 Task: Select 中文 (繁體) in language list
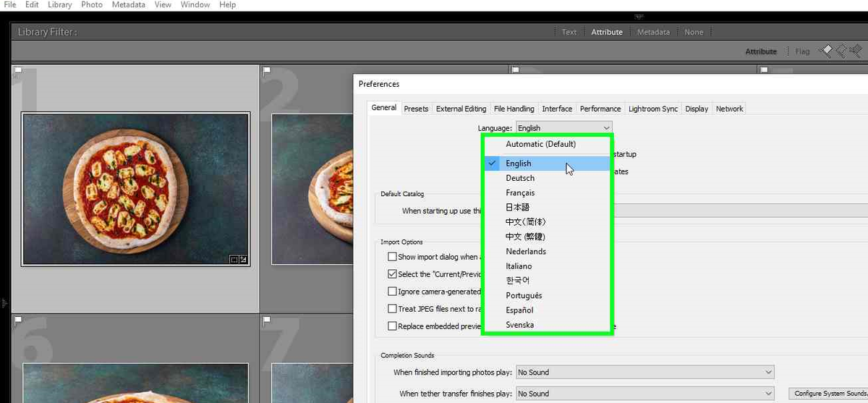coord(547,237)
